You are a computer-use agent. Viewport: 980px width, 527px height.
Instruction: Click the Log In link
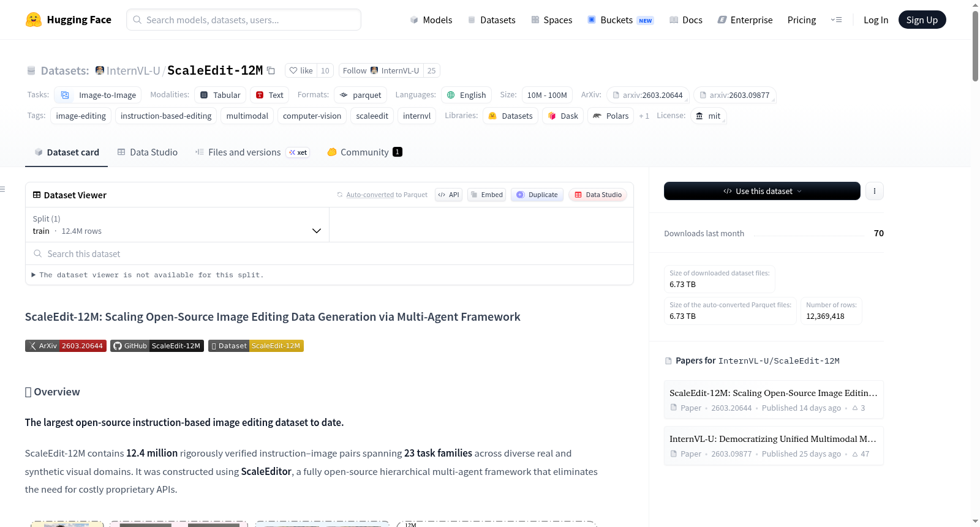coord(876,20)
